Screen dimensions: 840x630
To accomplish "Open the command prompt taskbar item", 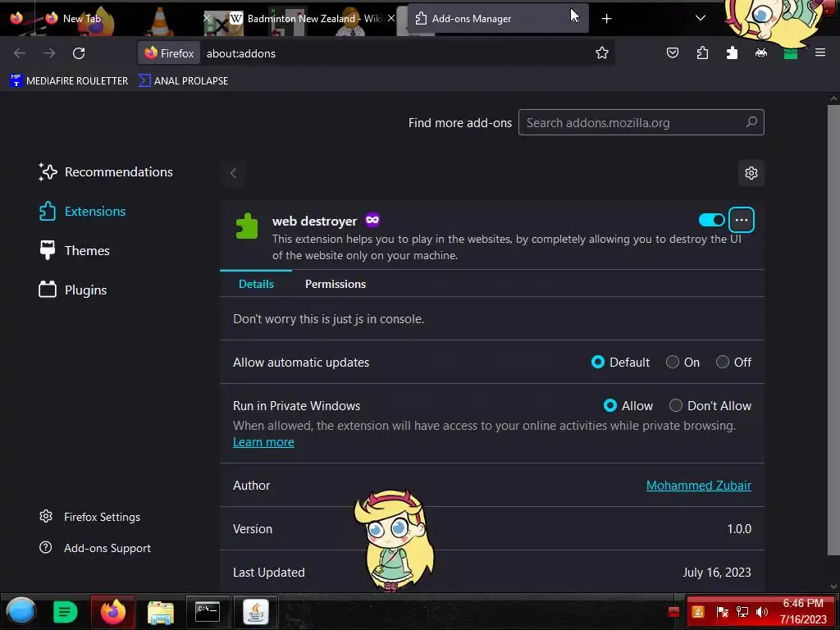I will coord(208,611).
